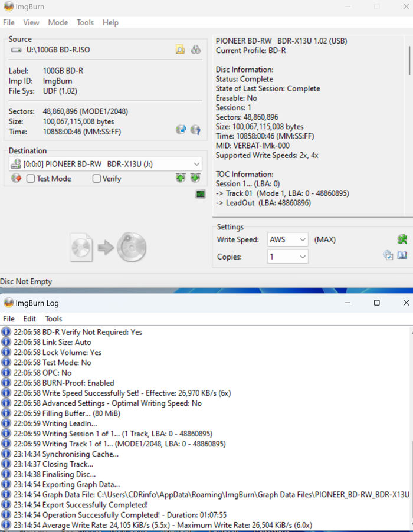This screenshot has height=532, width=413.
Task: Click 'MID: VERBAT-IMk-000' in disc info
Action: (253, 146)
